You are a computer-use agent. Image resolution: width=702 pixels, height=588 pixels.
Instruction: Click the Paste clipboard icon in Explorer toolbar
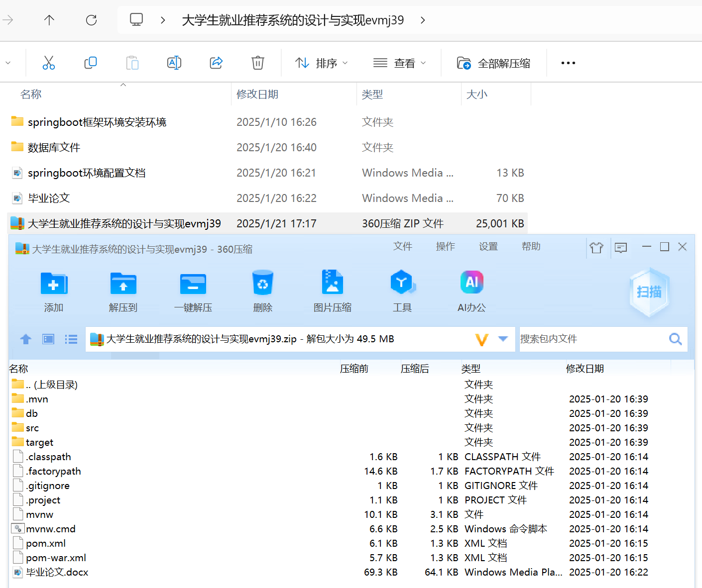132,63
